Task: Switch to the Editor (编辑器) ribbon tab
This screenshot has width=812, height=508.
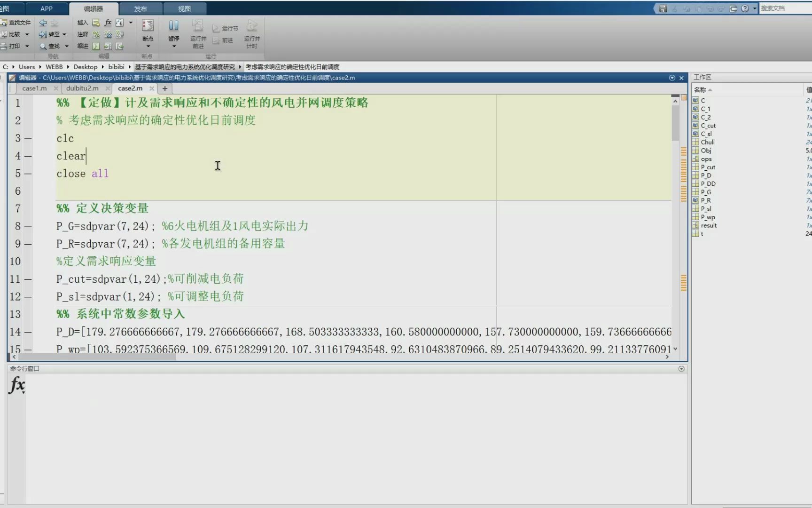Action: point(94,8)
